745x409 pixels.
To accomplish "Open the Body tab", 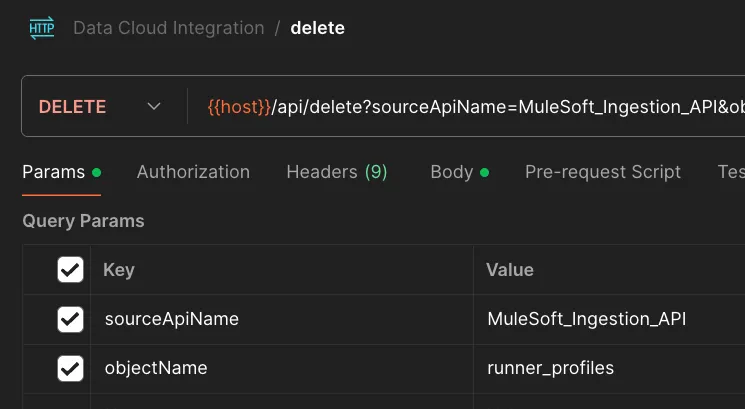I will (459, 172).
